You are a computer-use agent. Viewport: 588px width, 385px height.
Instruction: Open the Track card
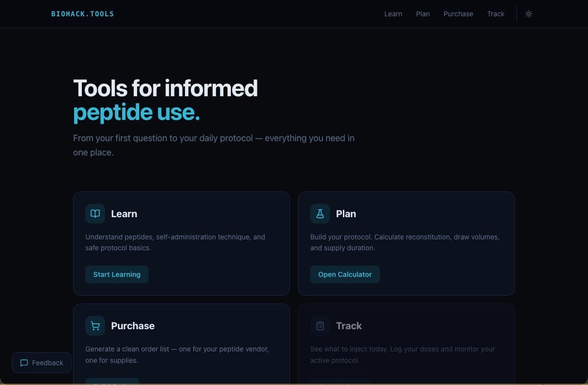(x=406, y=346)
